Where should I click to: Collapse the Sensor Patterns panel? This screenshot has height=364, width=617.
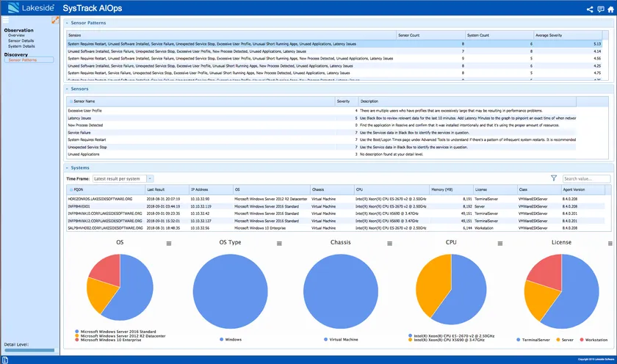click(67, 24)
